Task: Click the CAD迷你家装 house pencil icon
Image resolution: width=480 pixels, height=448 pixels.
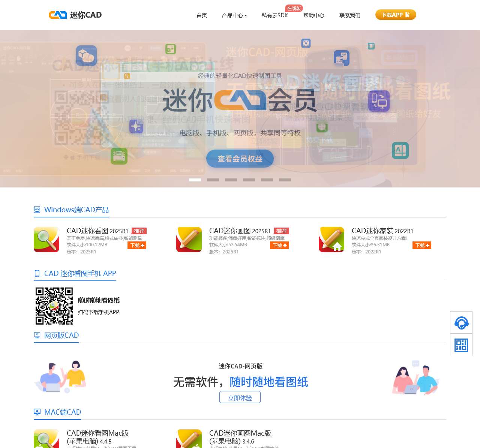Action: pos(331,240)
